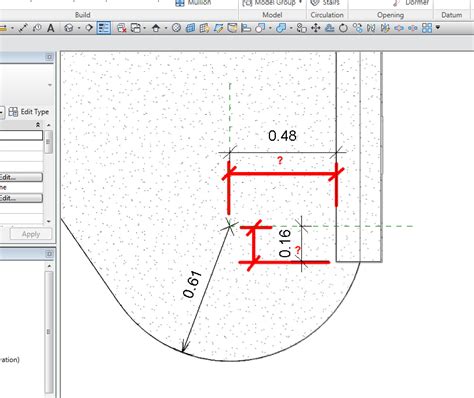
Task: Click the hatched circle toolbar icon
Action: [176, 28]
